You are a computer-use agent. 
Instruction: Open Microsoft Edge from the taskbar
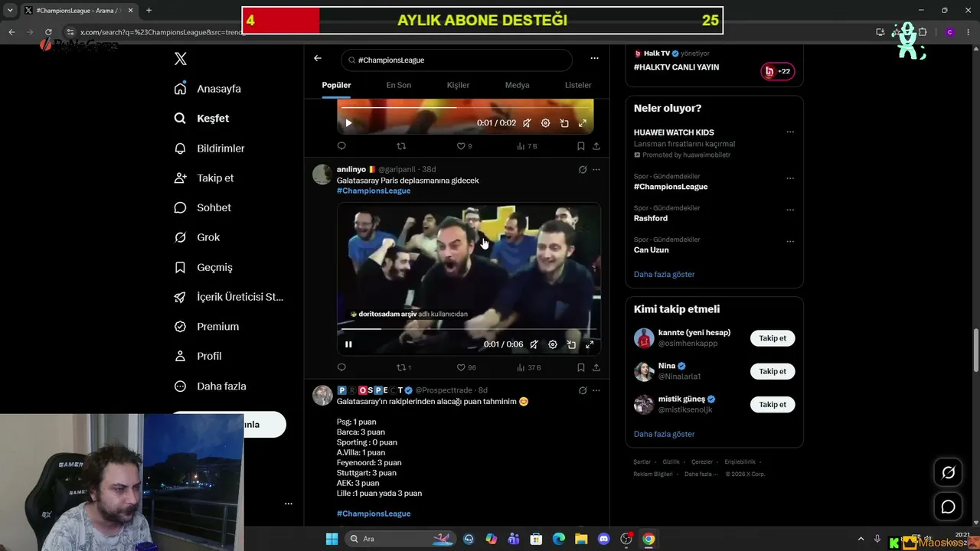tap(559, 539)
